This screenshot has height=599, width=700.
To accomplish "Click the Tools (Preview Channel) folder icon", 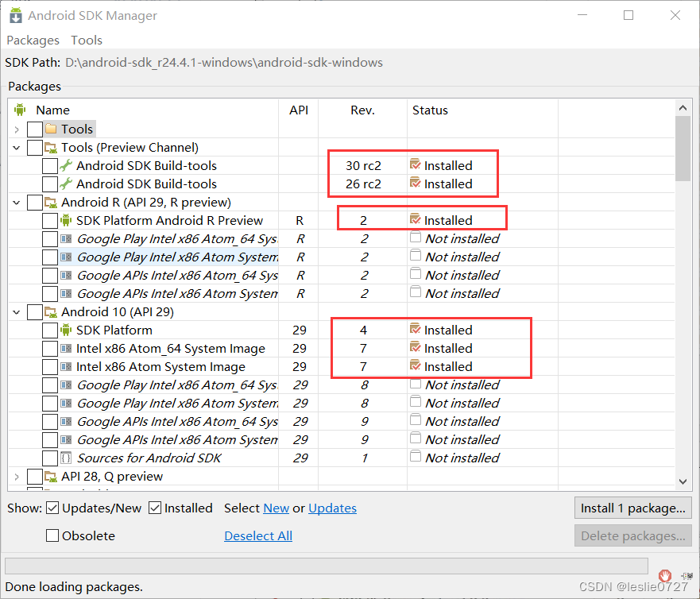I will point(51,147).
